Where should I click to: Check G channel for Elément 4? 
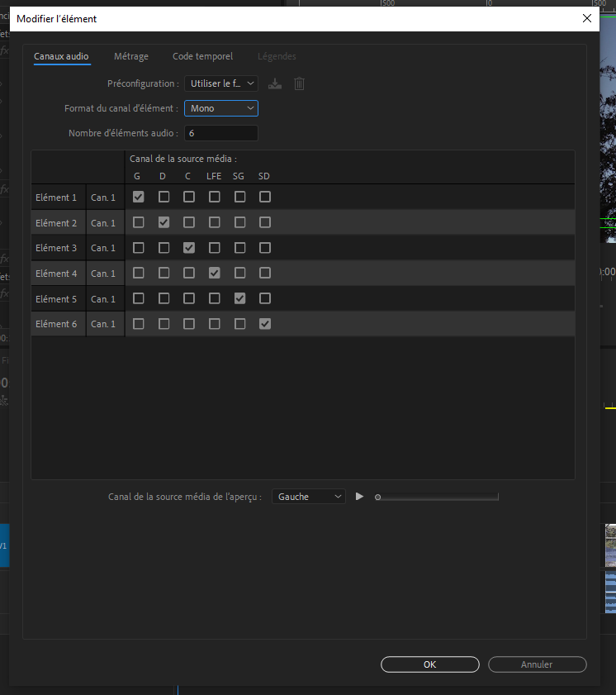(x=138, y=273)
